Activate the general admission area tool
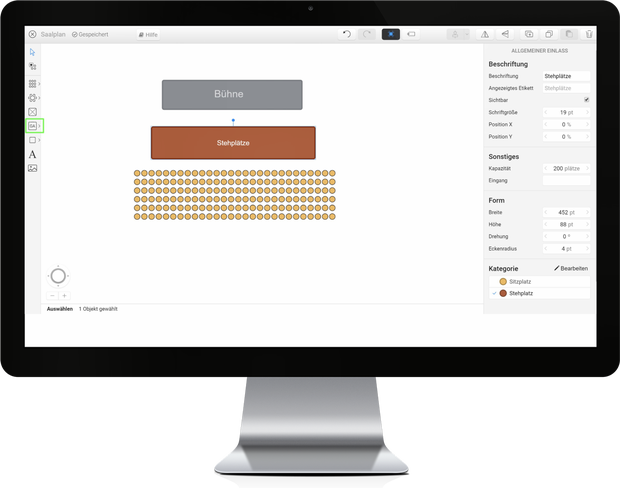 [x=32, y=126]
